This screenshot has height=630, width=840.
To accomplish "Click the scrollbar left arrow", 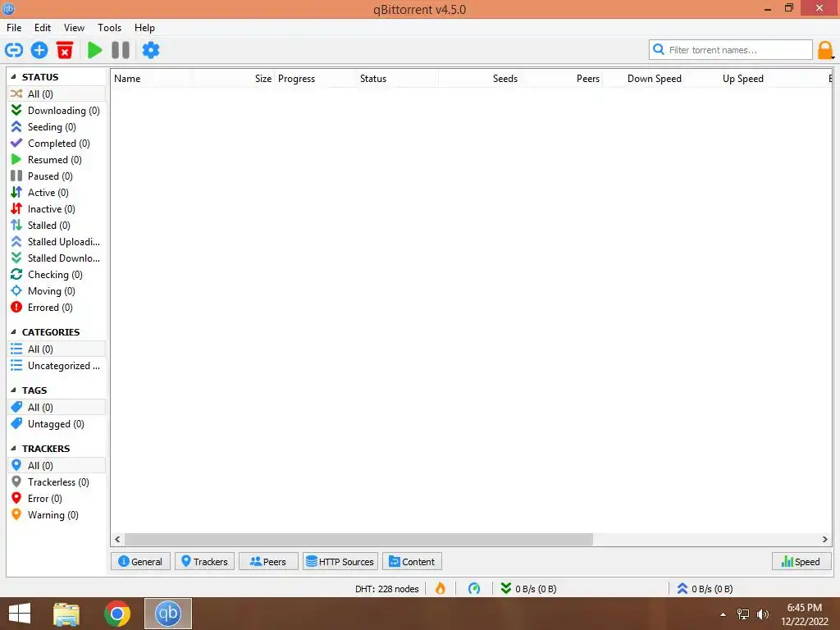I will pyautogui.click(x=117, y=540).
